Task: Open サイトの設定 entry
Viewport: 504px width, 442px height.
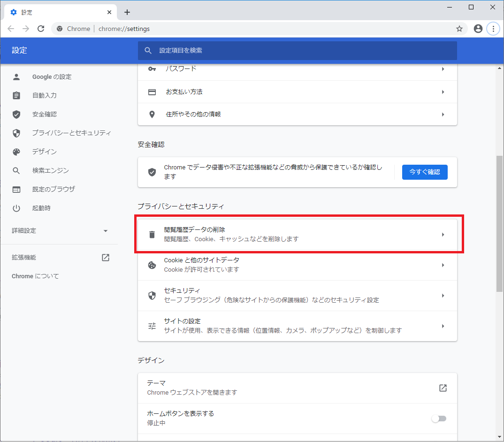Action: pyautogui.click(x=298, y=326)
